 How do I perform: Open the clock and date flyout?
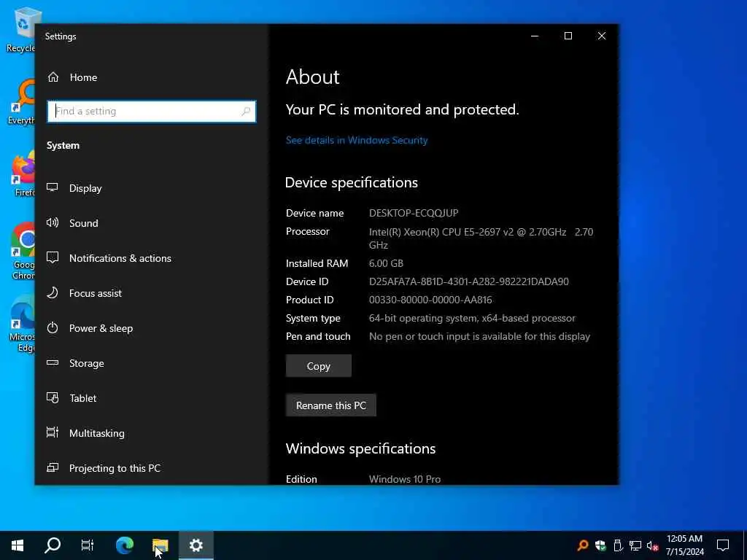(684, 545)
